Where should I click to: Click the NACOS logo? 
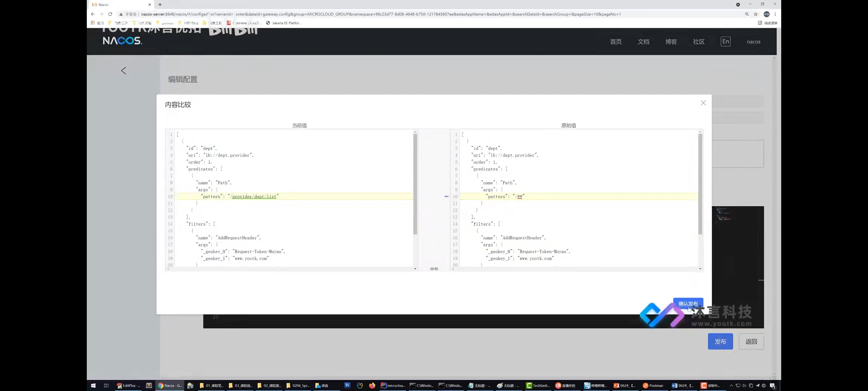click(122, 41)
